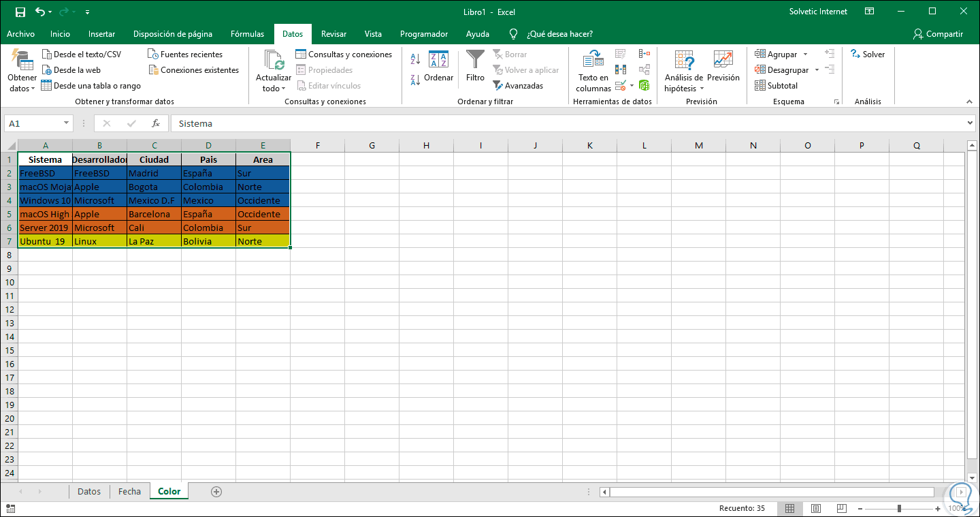
Task: Open the manage data model cube icon
Action: coord(644,86)
